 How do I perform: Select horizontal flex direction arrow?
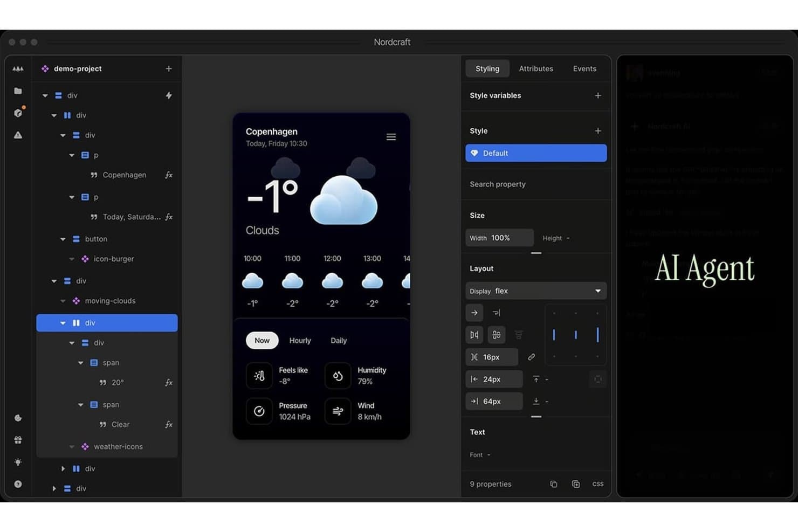point(474,313)
